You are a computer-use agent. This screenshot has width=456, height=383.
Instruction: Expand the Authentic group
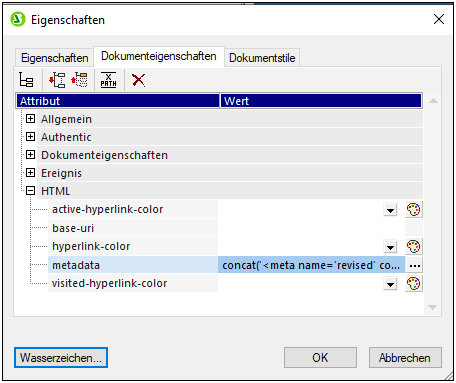(30, 137)
